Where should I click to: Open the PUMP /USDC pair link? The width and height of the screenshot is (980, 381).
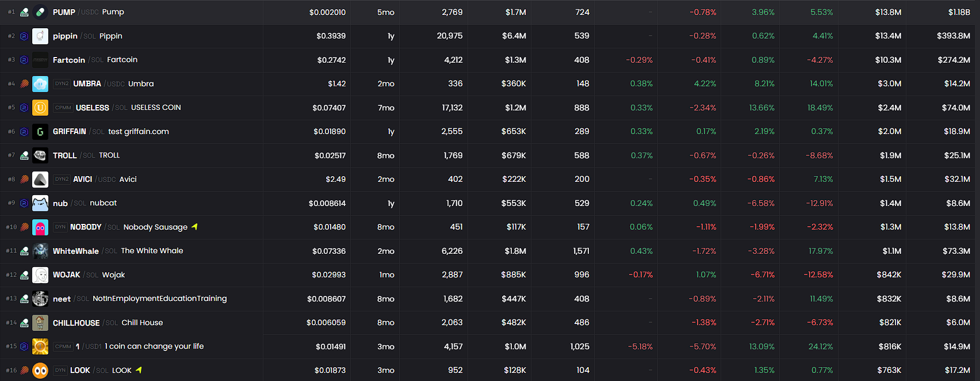click(76, 12)
